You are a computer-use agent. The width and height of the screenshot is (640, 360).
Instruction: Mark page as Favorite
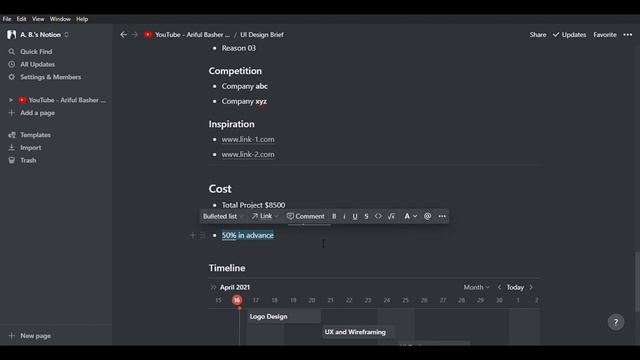(x=605, y=35)
